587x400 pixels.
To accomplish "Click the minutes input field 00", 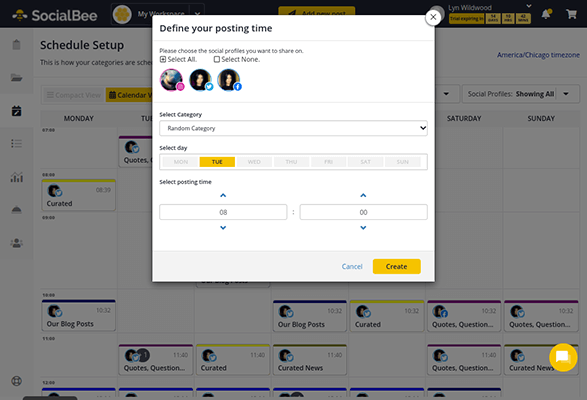I will (364, 212).
